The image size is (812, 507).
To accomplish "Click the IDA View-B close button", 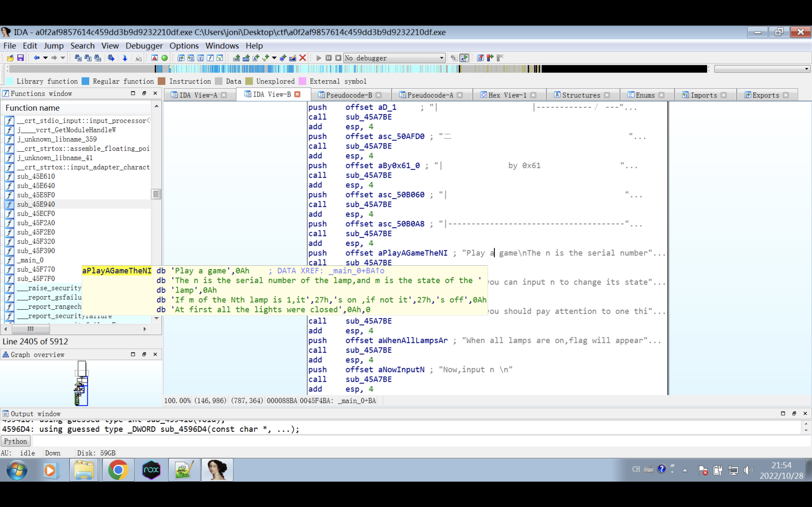I will point(297,95).
